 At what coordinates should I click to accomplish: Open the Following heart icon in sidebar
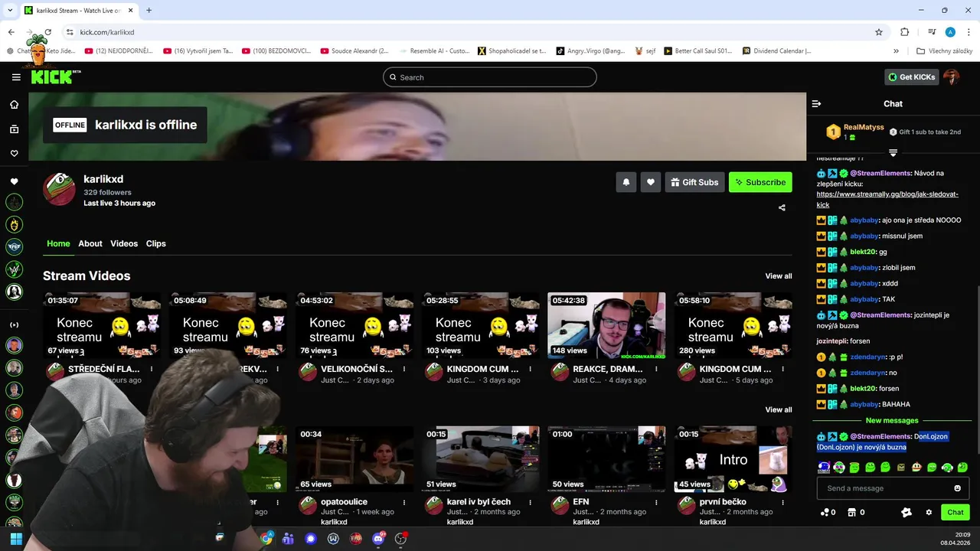(14, 154)
